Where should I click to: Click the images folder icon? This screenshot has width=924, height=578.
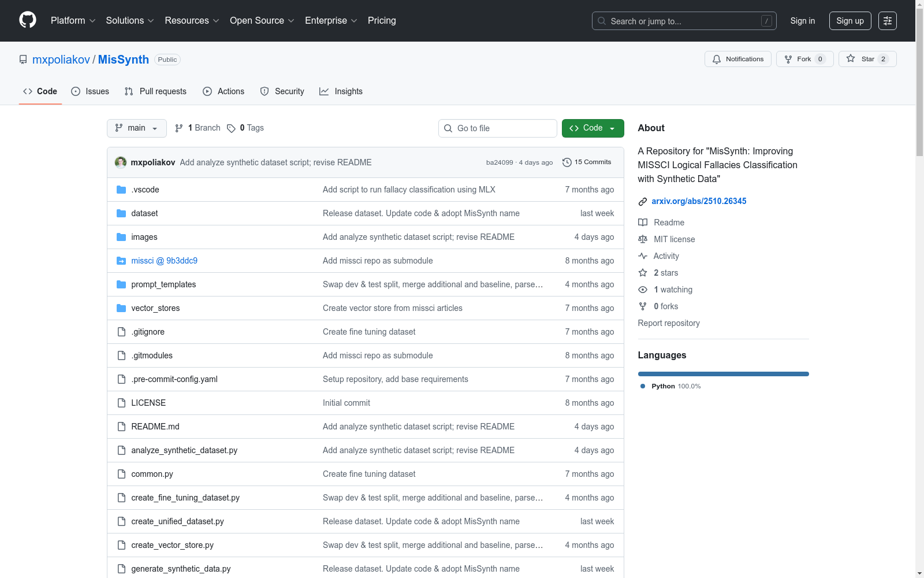coord(121,237)
